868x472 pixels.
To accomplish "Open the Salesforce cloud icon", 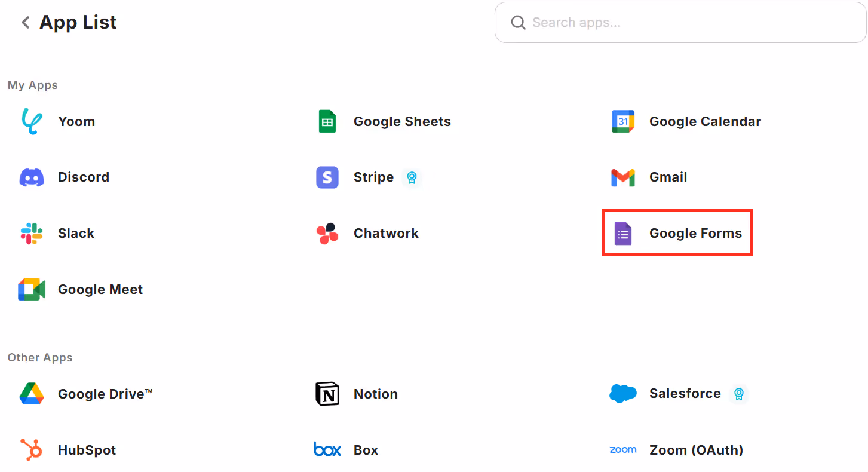I will pyautogui.click(x=623, y=394).
